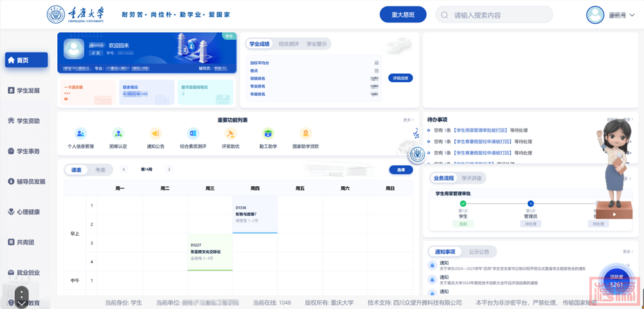Go to the next week in timetable
644x309 pixels.
pos(169,170)
